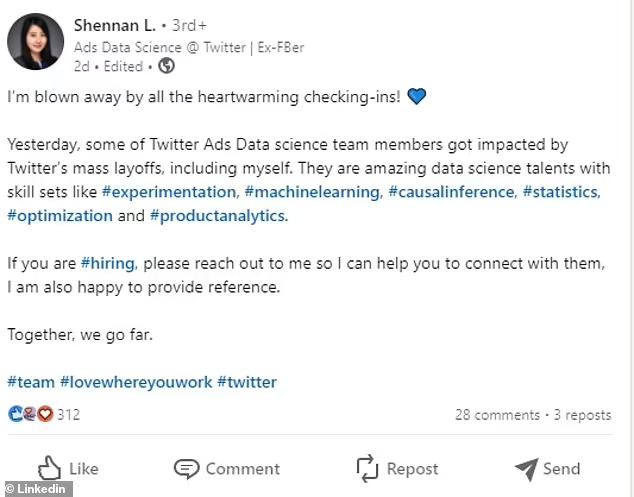Open the #experimentation hashtag

tap(168, 191)
